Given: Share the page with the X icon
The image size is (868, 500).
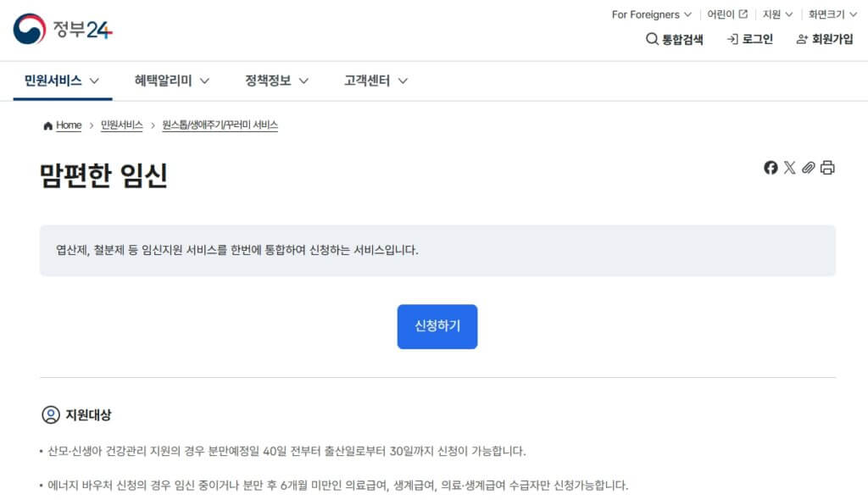Looking at the screenshot, I should [789, 168].
